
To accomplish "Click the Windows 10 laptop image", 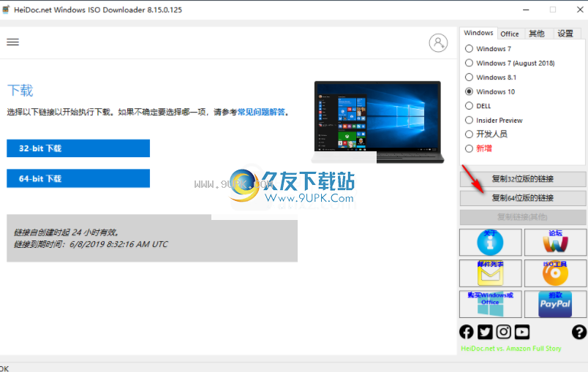I will 377,122.
